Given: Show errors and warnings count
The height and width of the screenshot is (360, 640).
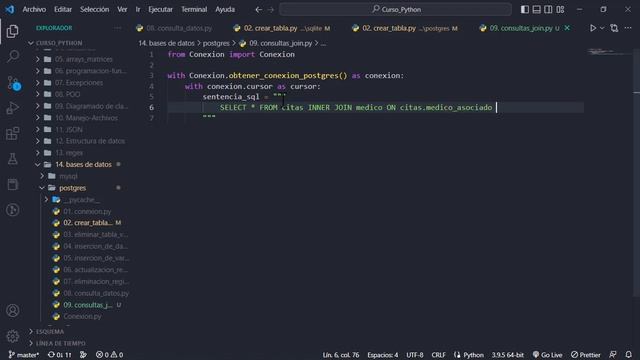Looking at the screenshot, I should point(109,355).
